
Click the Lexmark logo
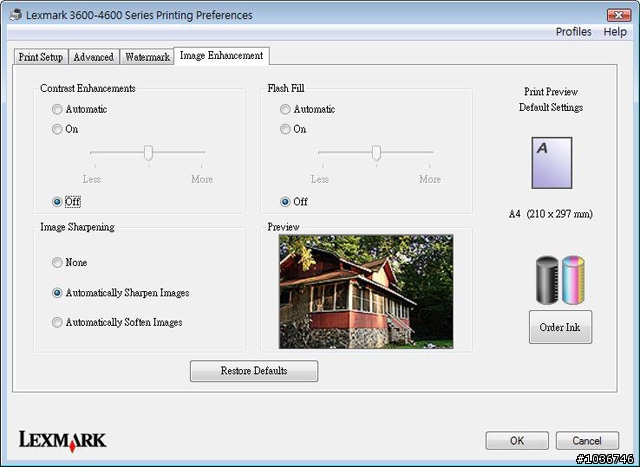point(62,441)
